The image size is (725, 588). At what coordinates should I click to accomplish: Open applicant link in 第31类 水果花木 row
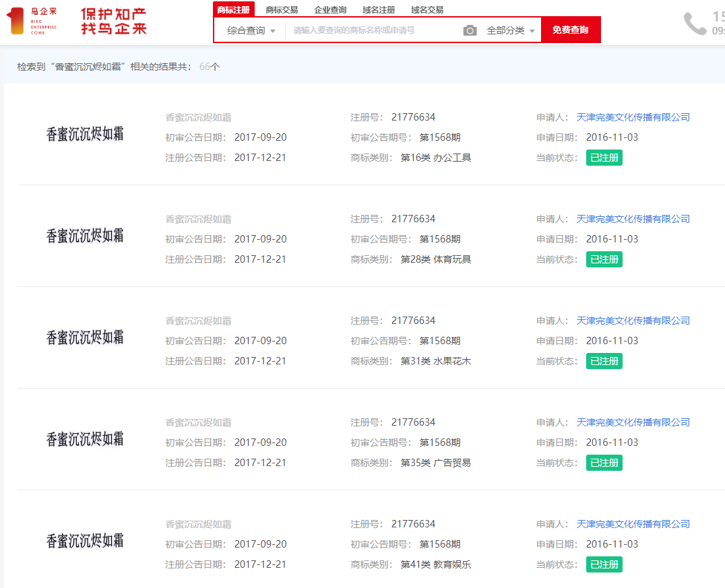(x=633, y=321)
